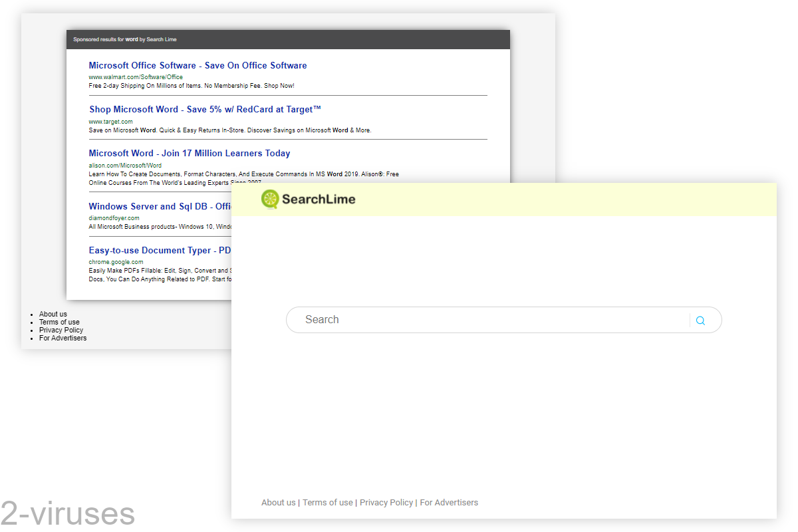Click the Sponsored results header bar
This screenshot has width=798, height=532.
click(x=288, y=39)
